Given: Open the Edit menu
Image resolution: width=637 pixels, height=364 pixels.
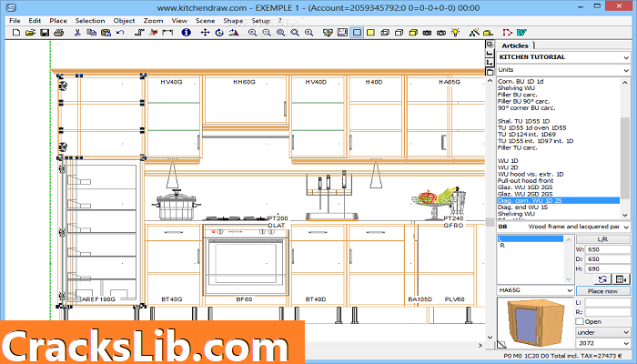Looking at the screenshot, I should coord(35,20).
